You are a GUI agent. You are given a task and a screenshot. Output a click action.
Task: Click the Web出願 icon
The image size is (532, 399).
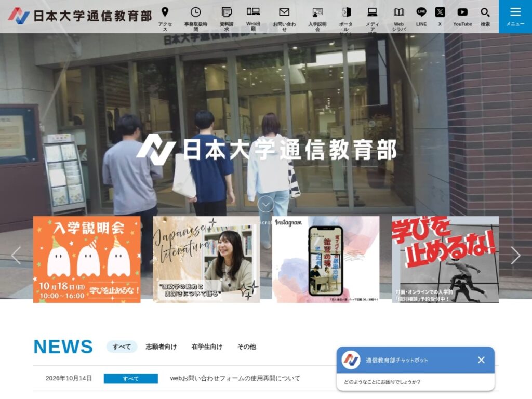point(253,12)
